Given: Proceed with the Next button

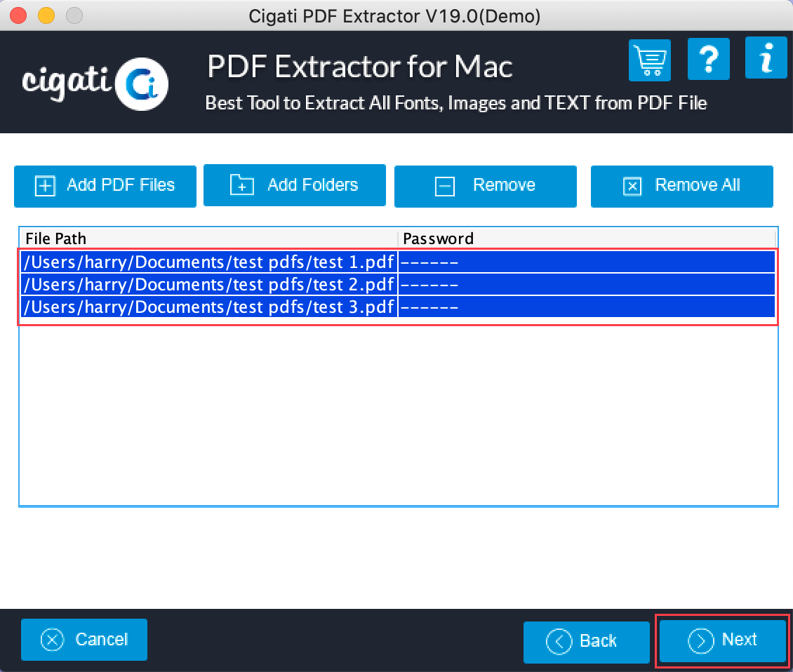Looking at the screenshot, I should click(x=722, y=640).
